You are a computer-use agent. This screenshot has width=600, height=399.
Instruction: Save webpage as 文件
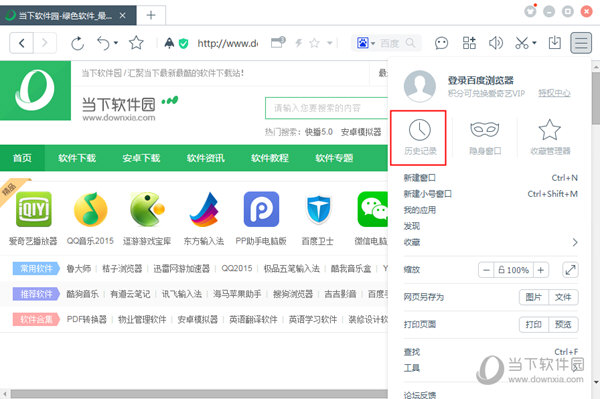pos(563,297)
